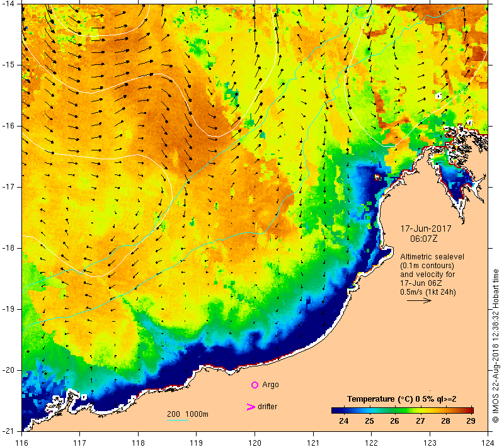Click the color bar value '26'
The image size is (504, 447).
394,421
